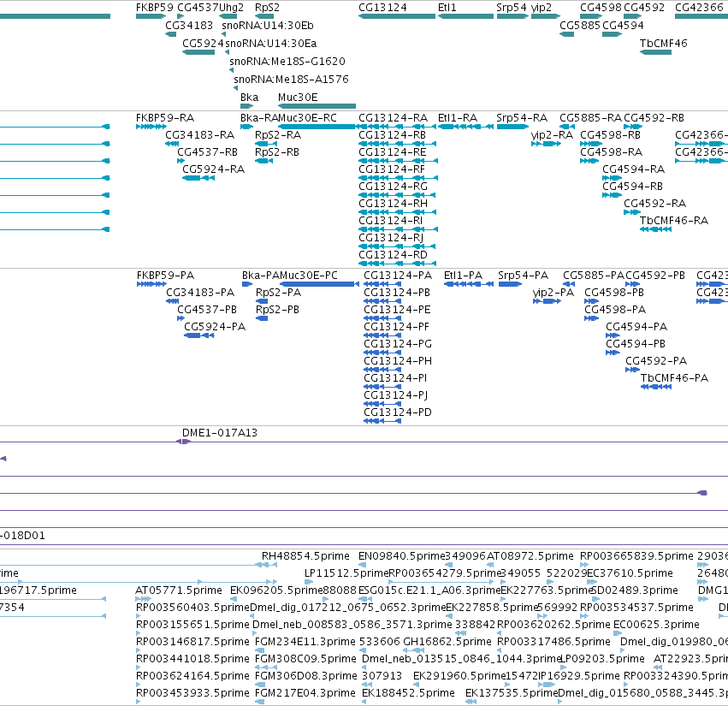Click the RP003453933.5prime EST label

point(192,693)
